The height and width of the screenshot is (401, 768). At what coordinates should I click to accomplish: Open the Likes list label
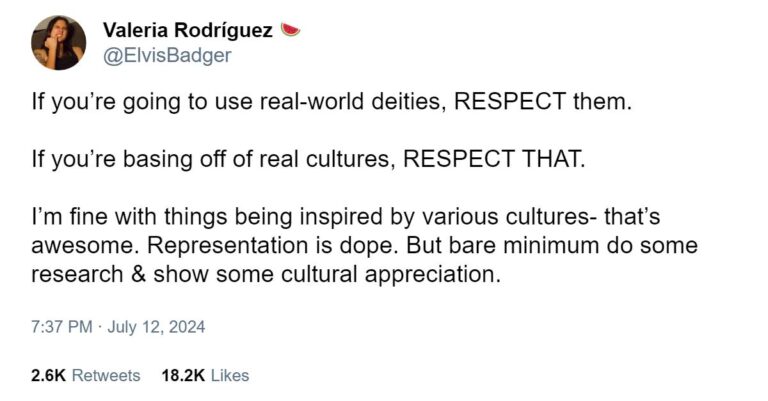230,376
